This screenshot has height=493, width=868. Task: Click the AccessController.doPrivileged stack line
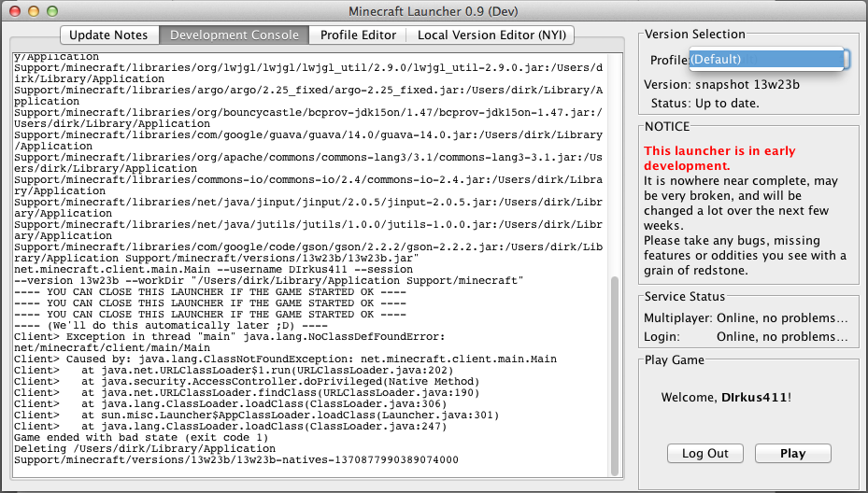click(247, 381)
